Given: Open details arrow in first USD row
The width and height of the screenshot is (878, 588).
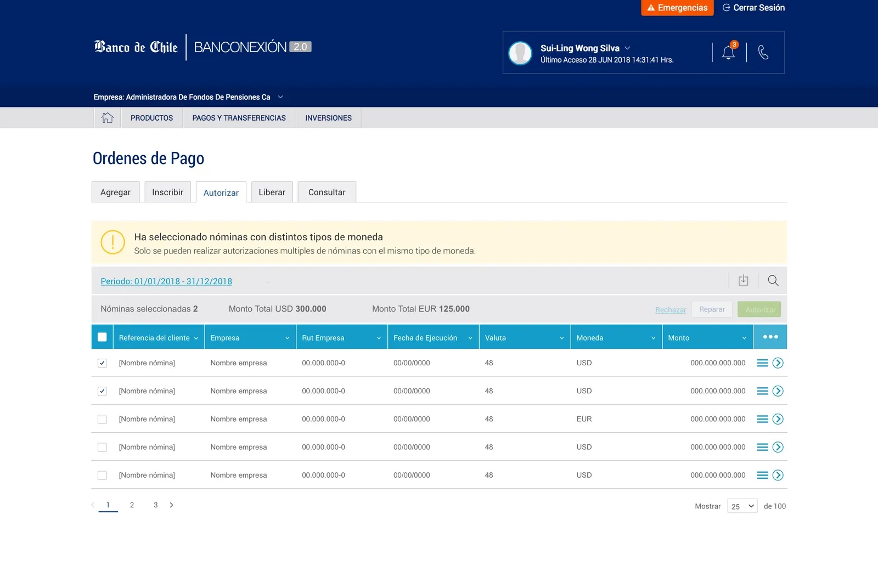Looking at the screenshot, I should click(778, 363).
